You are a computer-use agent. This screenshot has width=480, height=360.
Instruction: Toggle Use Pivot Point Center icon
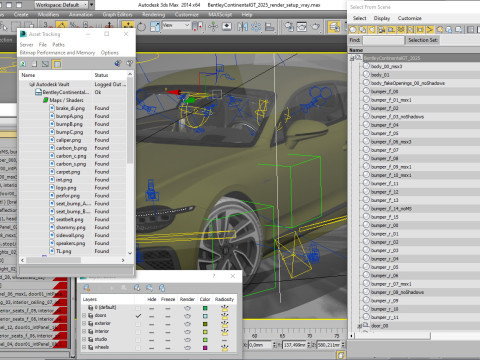(198, 27)
